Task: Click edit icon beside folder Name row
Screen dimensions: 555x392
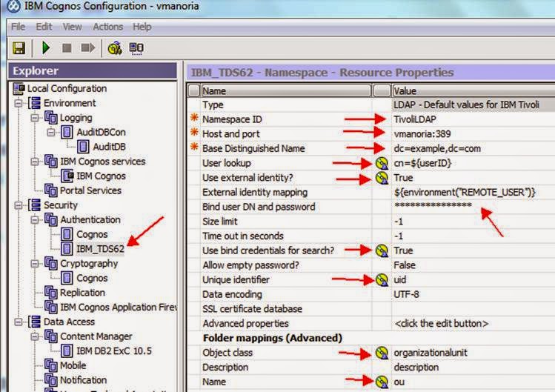Action: tap(382, 382)
